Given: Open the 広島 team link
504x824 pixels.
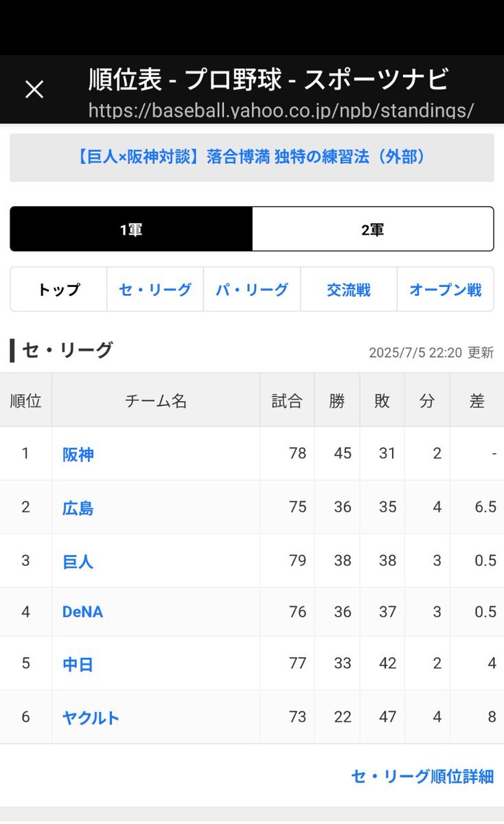Looking at the screenshot, I should pos(78,508).
